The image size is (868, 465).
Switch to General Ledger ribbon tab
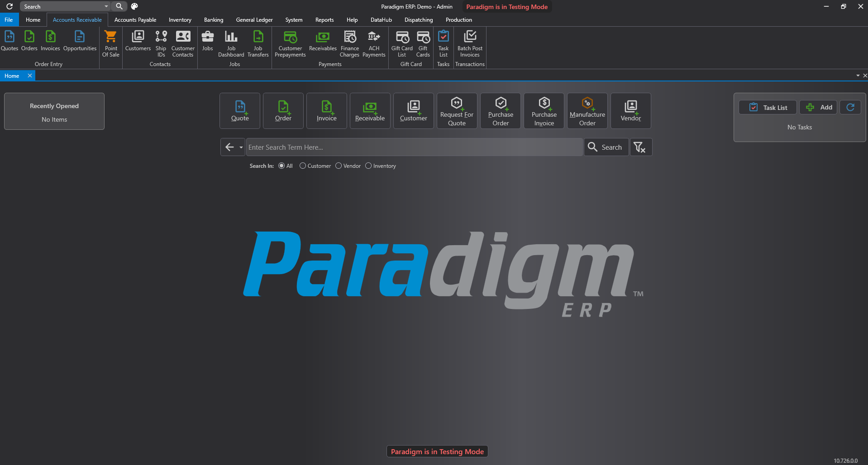[x=254, y=20]
